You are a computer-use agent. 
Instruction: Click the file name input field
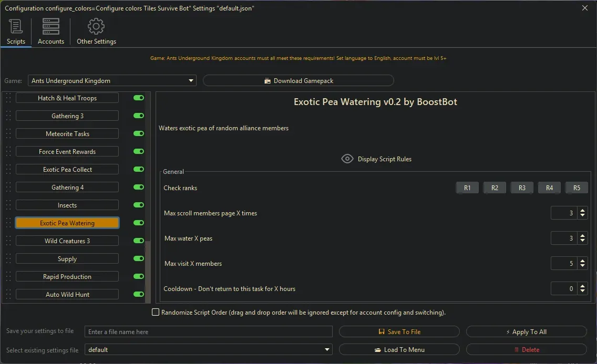[208, 332]
